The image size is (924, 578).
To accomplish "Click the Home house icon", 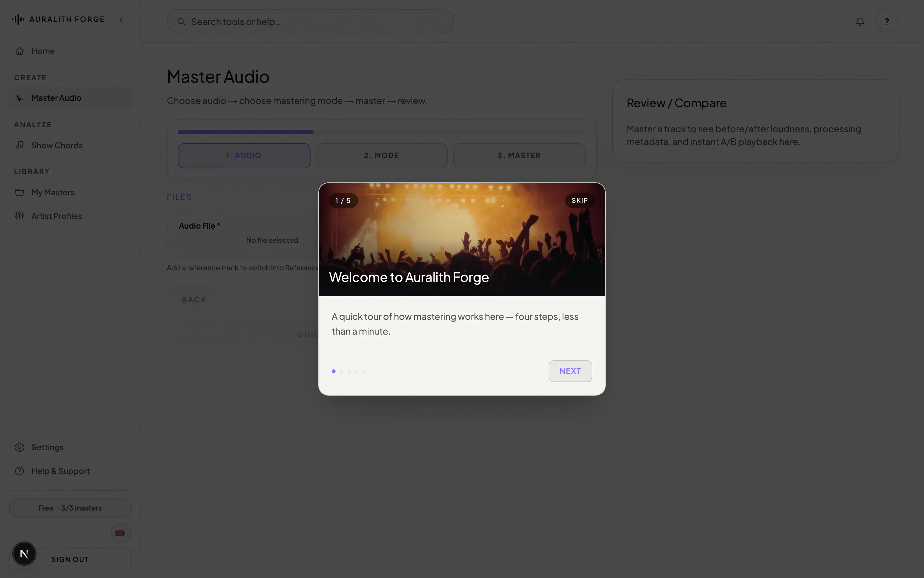I will click(20, 51).
